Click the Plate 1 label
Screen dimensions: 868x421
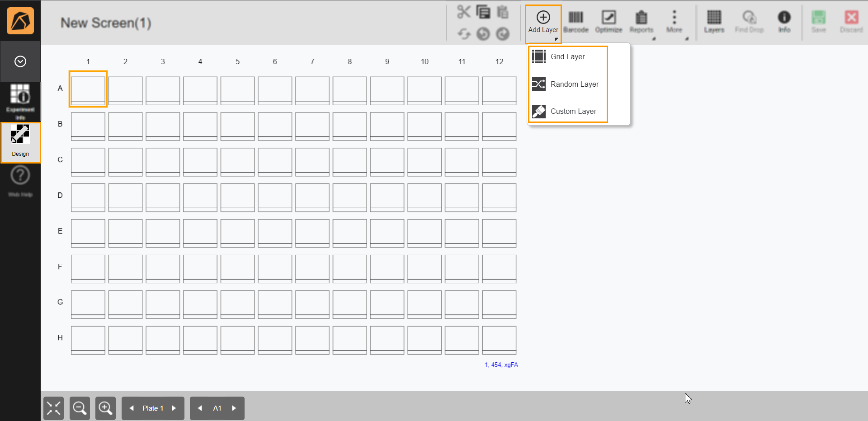(x=153, y=408)
